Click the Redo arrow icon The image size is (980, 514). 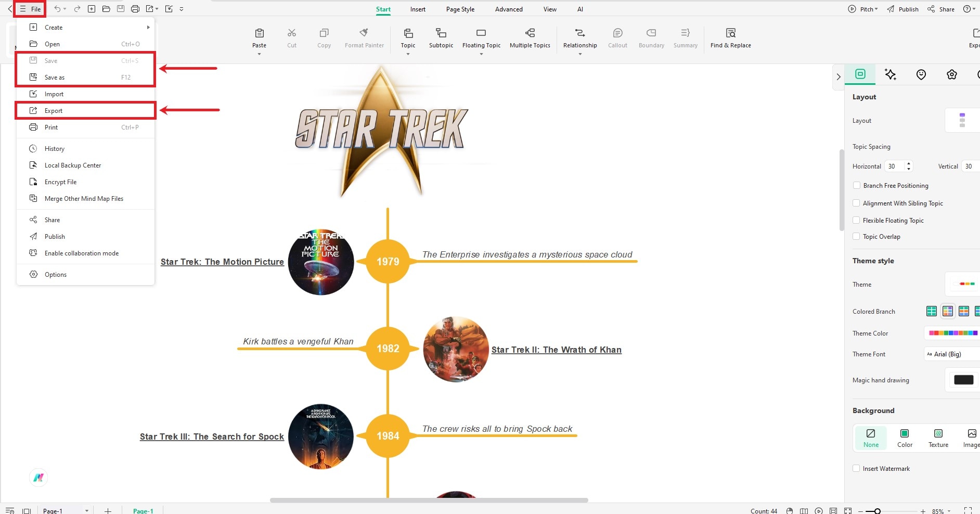(77, 9)
